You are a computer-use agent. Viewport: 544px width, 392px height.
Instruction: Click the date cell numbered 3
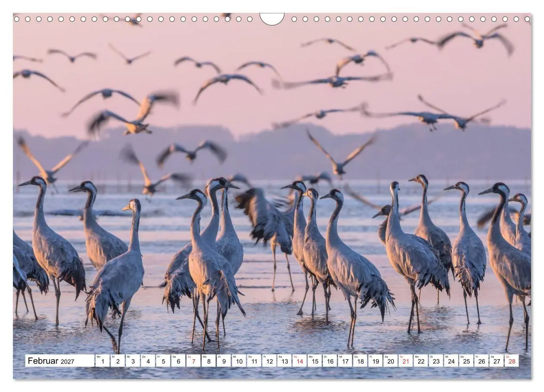point(133,361)
